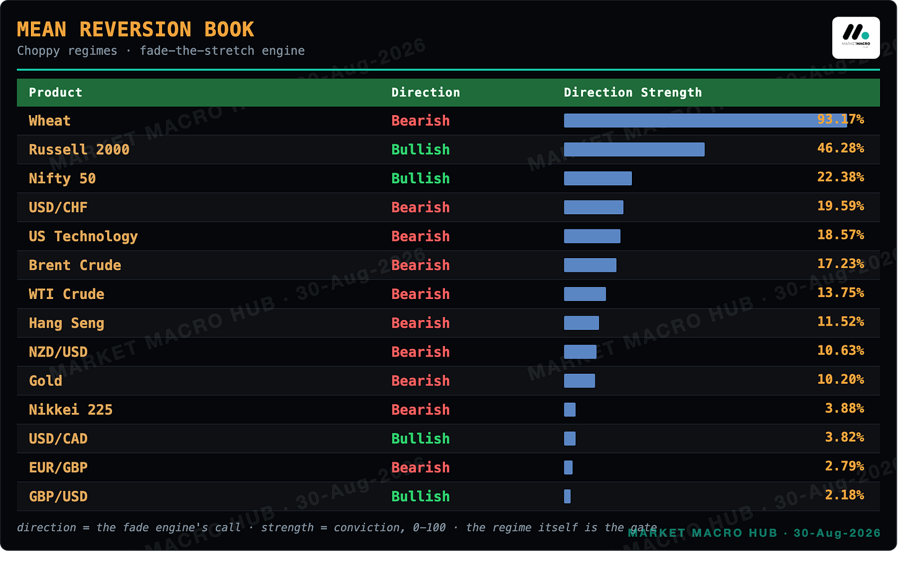Image resolution: width=901 pixels, height=588 pixels.
Task: Click the Market Macro logo icon
Action: click(x=856, y=38)
